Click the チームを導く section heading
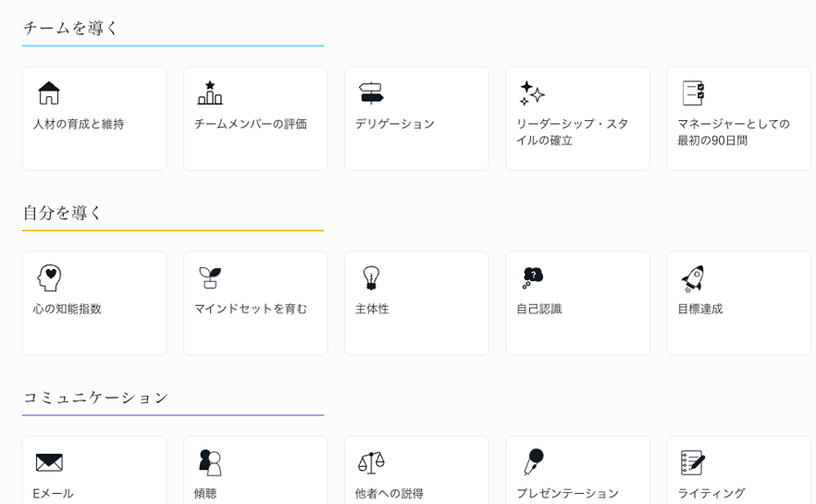The image size is (816, 504). (71, 28)
